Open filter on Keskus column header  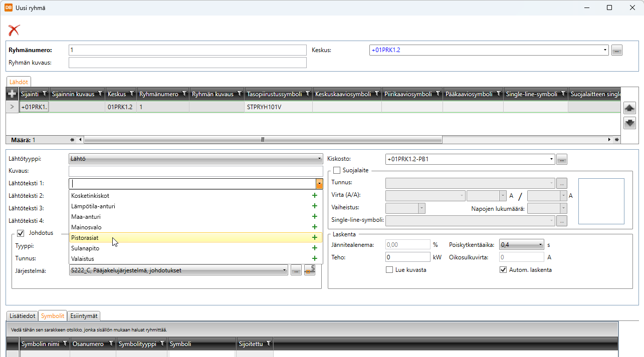click(x=132, y=94)
